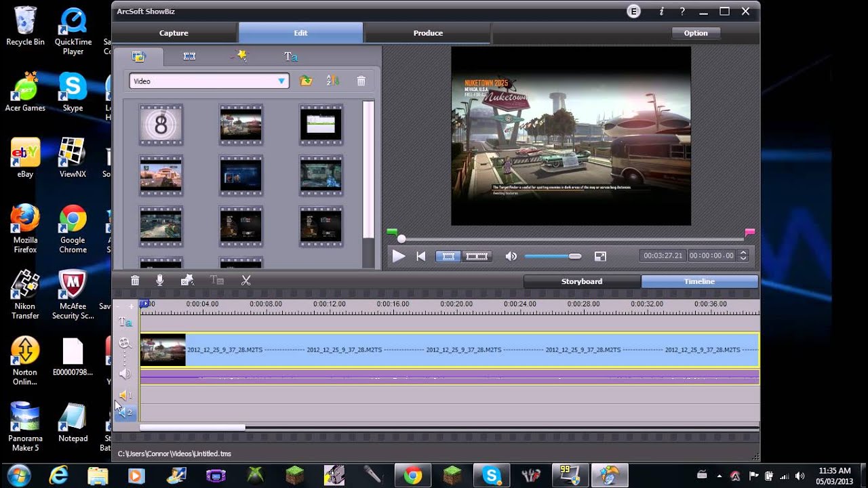Switch to the Edit tab
This screenshot has height=488, width=868.
pyautogui.click(x=300, y=33)
